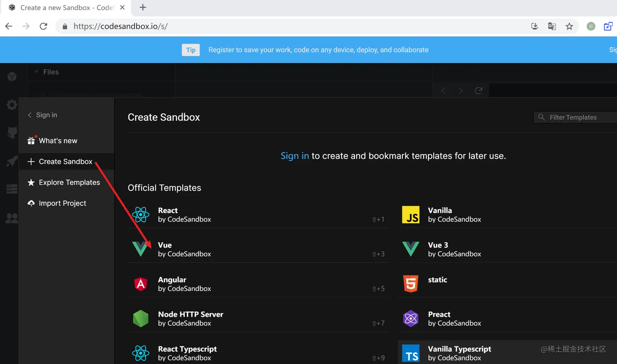Choose the Node HTTP Server title

click(x=191, y=315)
